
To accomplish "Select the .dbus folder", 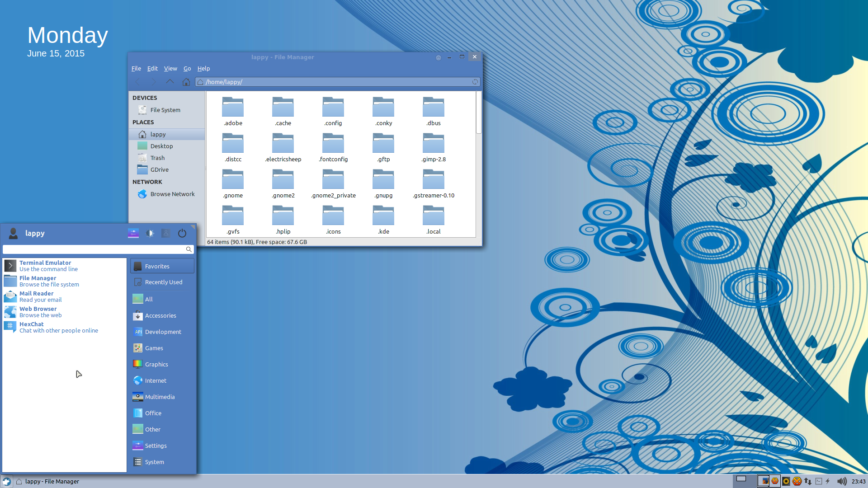I will tap(434, 111).
